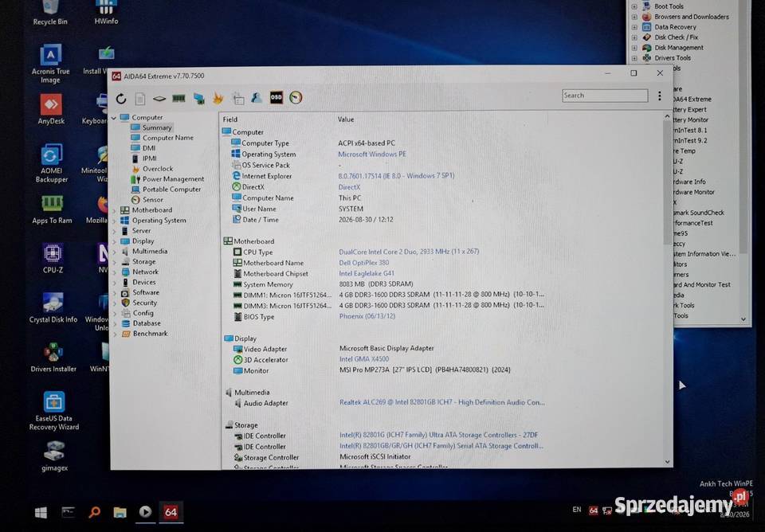The width and height of the screenshot is (765, 532).
Task: Click the OSD panel toolbar icon
Action: [x=277, y=97]
